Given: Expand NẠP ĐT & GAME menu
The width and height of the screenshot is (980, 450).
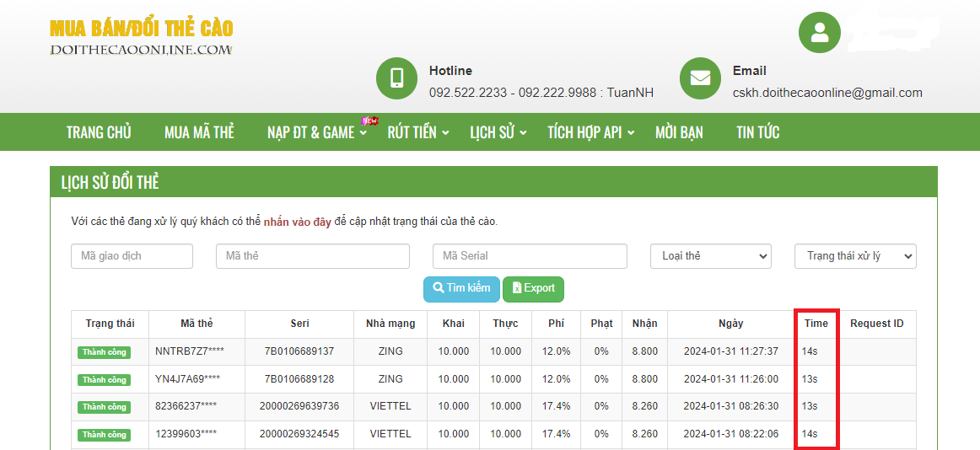Looking at the screenshot, I should click(317, 132).
